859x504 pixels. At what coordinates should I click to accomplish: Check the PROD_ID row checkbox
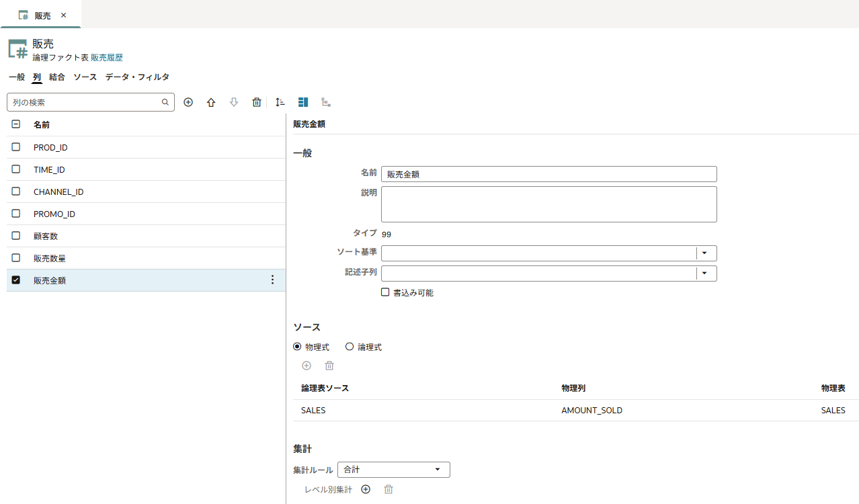tap(16, 146)
